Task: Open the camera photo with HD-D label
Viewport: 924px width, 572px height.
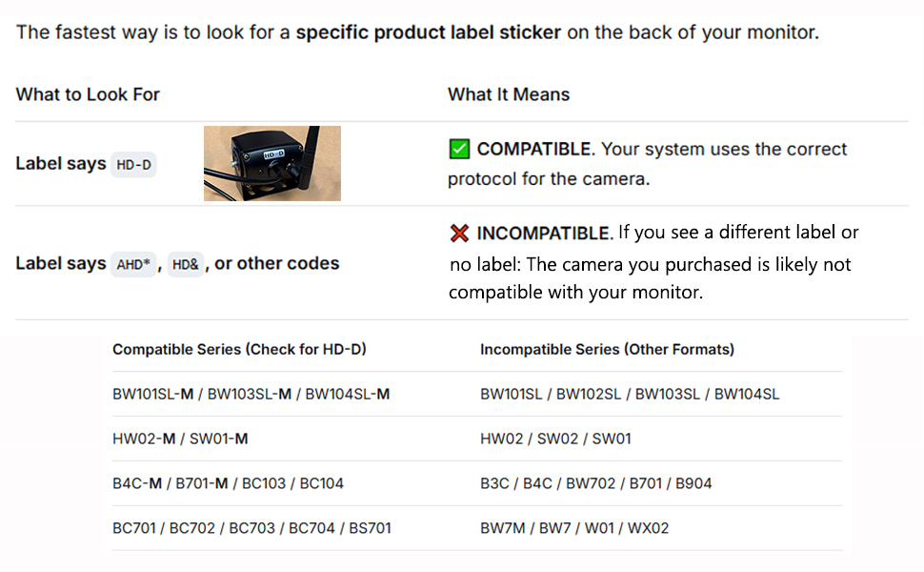Action: pos(271,164)
